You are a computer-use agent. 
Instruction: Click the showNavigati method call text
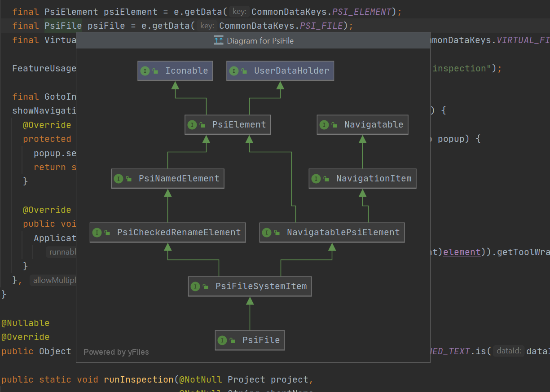point(44,111)
